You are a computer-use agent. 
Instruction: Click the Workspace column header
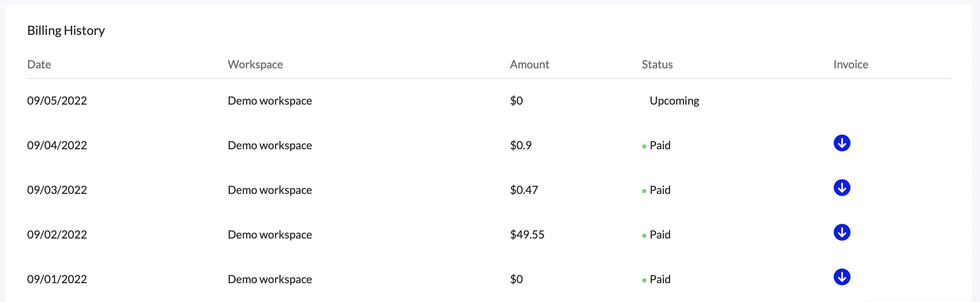255,65
